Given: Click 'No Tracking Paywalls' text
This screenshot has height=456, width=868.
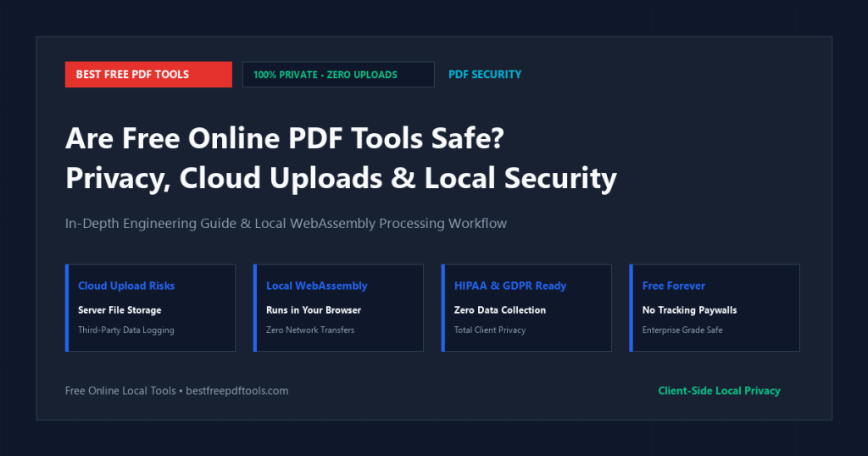Looking at the screenshot, I should (689, 310).
